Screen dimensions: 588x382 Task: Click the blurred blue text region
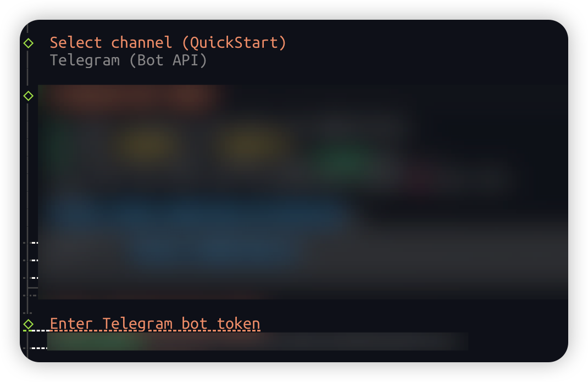(199, 228)
